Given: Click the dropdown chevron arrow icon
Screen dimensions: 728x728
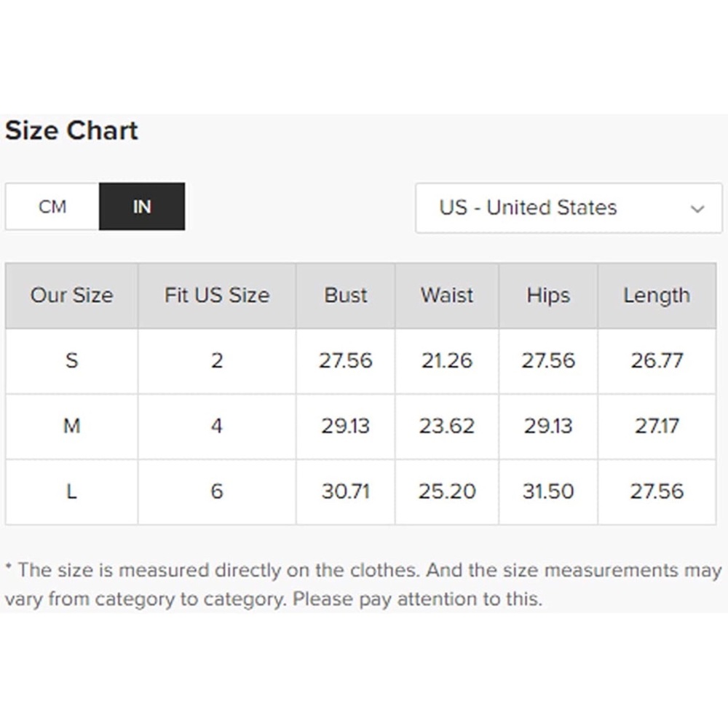Looking at the screenshot, I should coord(697,208).
